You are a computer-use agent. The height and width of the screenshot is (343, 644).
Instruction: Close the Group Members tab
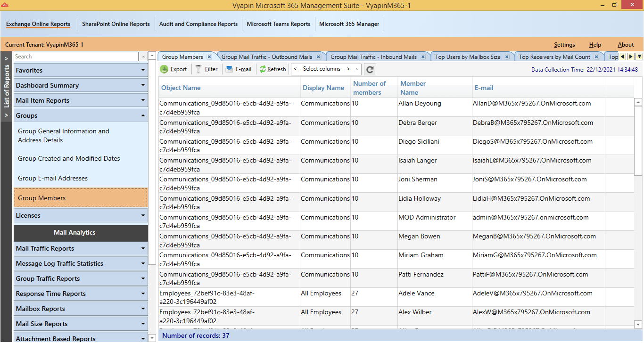click(x=209, y=57)
